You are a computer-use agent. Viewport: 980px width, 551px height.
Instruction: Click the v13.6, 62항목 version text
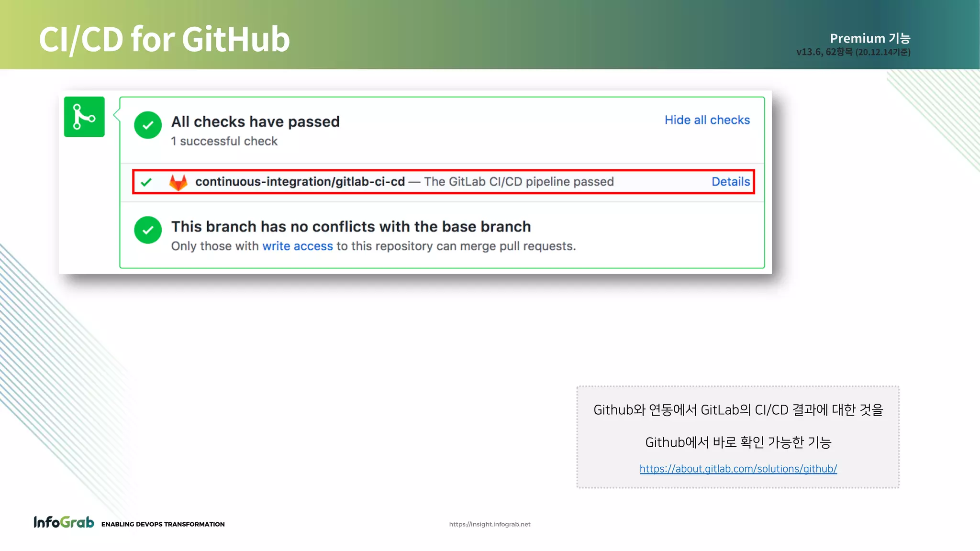[x=853, y=52]
